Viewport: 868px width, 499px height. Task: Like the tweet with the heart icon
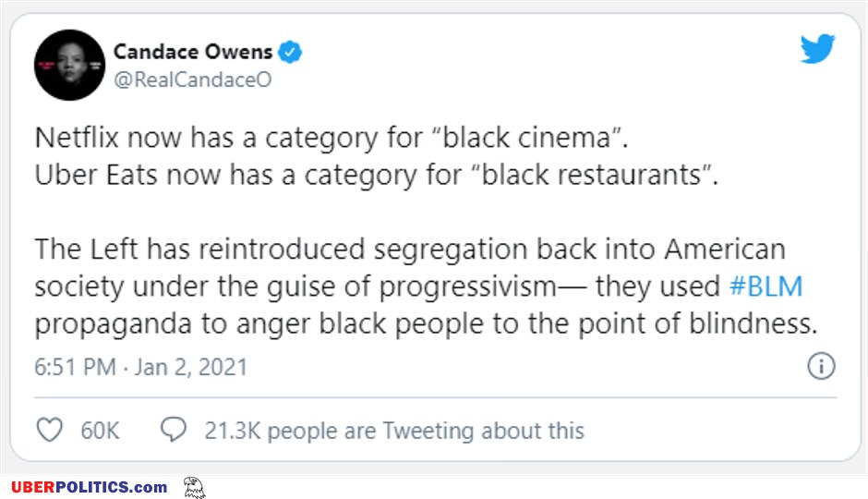[49, 430]
